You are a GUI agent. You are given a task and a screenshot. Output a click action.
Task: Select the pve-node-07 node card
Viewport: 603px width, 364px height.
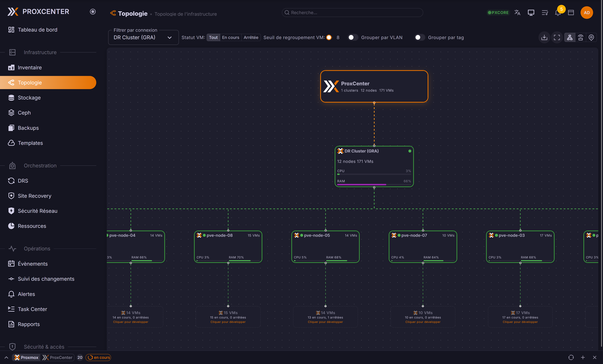[x=423, y=247]
